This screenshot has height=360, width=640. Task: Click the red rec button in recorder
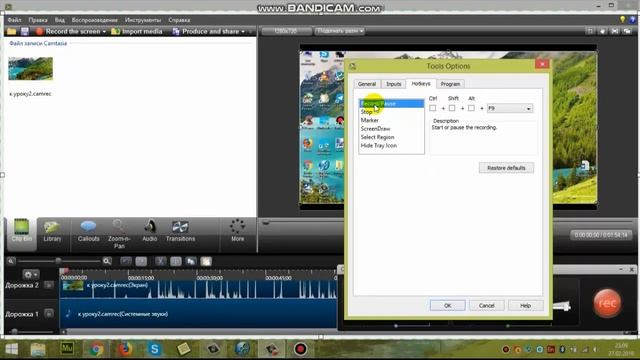607,303
